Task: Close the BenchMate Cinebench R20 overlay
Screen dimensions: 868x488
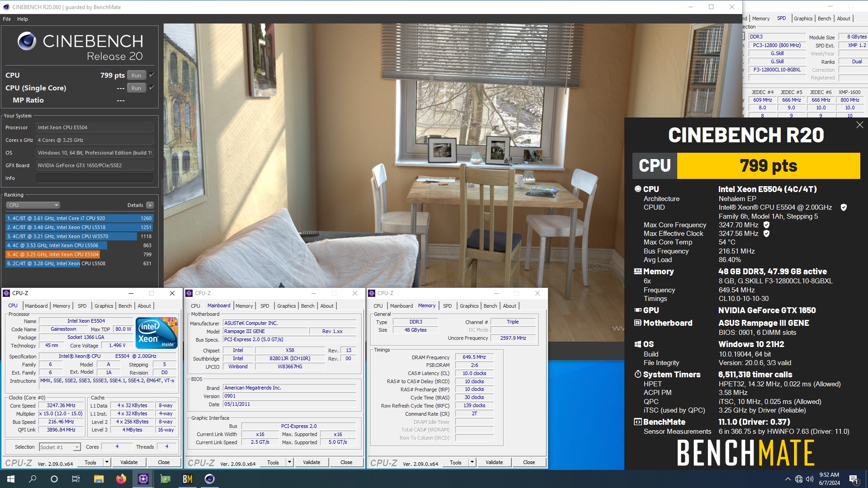Action: click(859, 125)
